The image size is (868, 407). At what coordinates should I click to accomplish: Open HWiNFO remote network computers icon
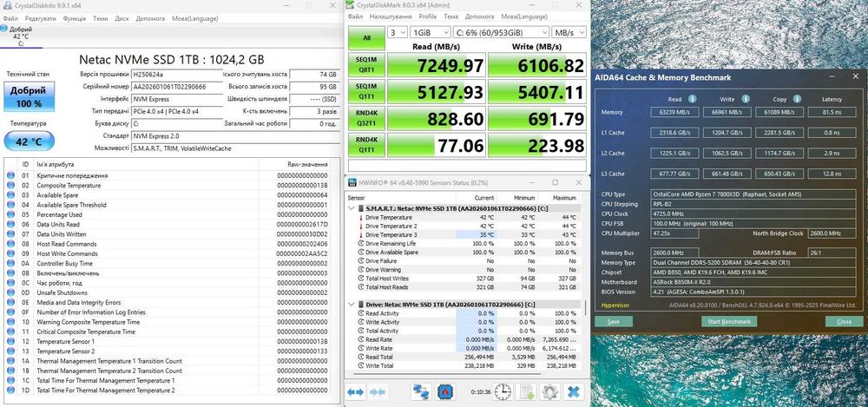click(421, 392)
